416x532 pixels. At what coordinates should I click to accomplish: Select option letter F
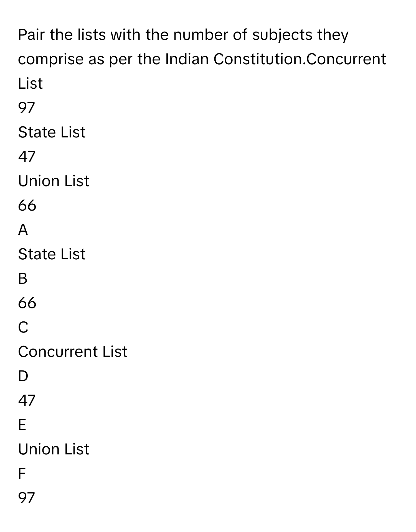click(22, 474)
